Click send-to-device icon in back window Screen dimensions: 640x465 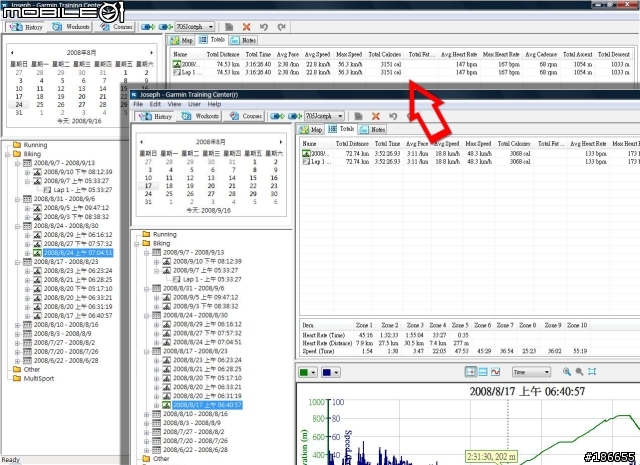point(148,27)
